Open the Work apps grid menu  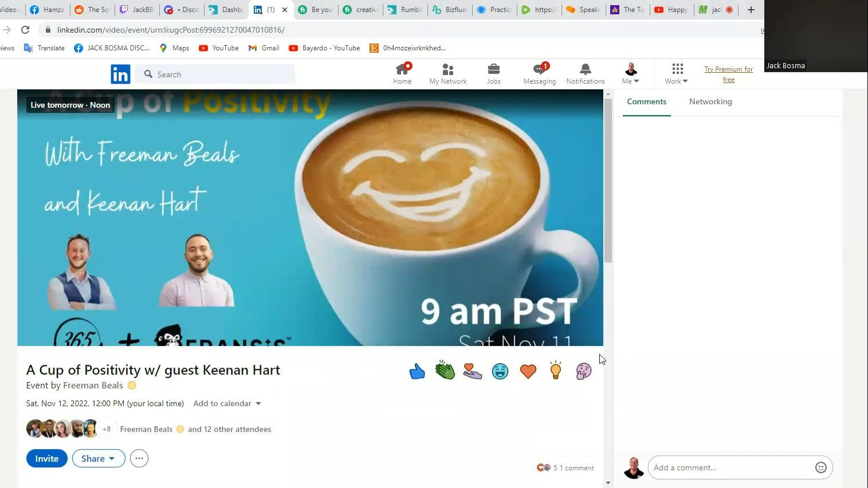point(677,74)
